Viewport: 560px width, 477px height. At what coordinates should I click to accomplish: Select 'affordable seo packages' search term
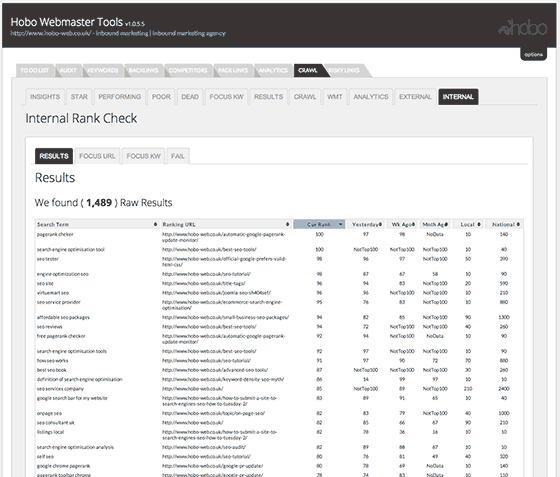tap(63, 317)
